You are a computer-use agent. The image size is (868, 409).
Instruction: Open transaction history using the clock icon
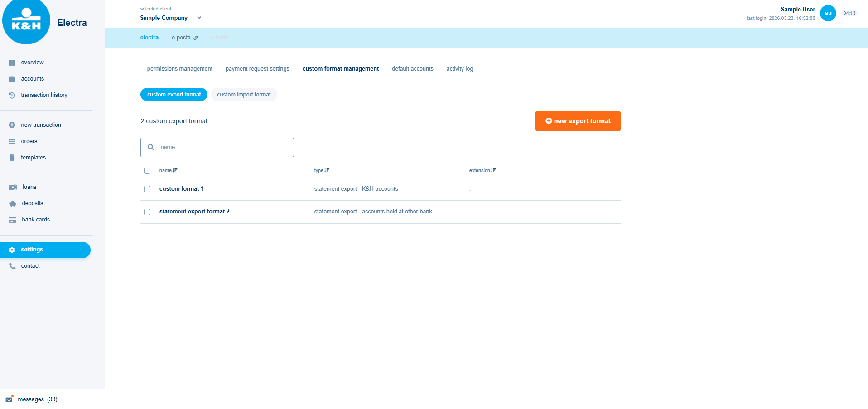[x=12, y=95]
